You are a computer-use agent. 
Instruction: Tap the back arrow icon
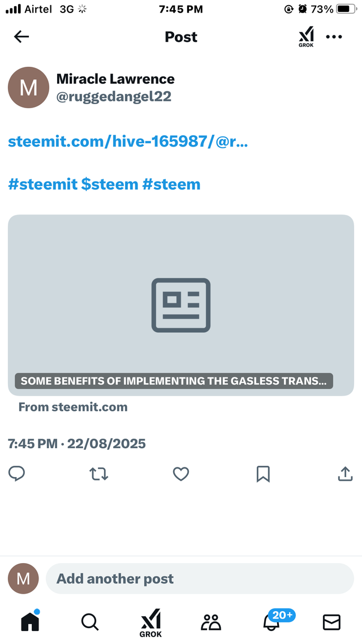pos(21,37)
